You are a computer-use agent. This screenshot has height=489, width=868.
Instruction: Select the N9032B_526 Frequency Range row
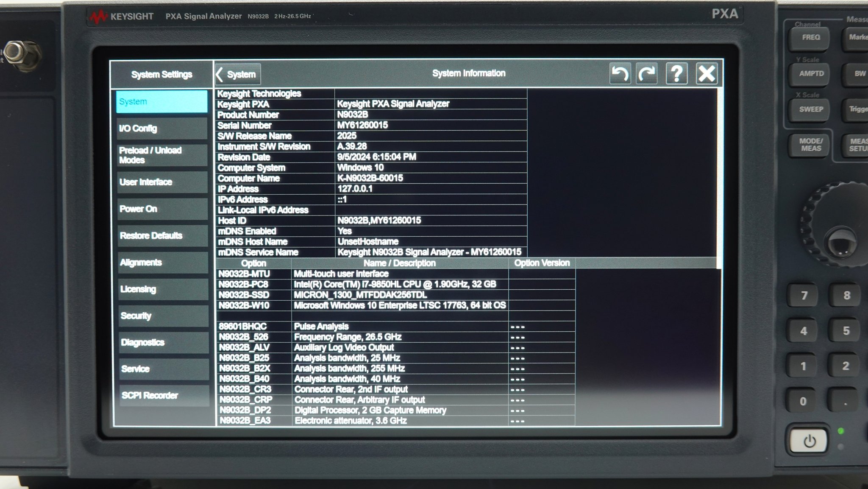(395, 337)
